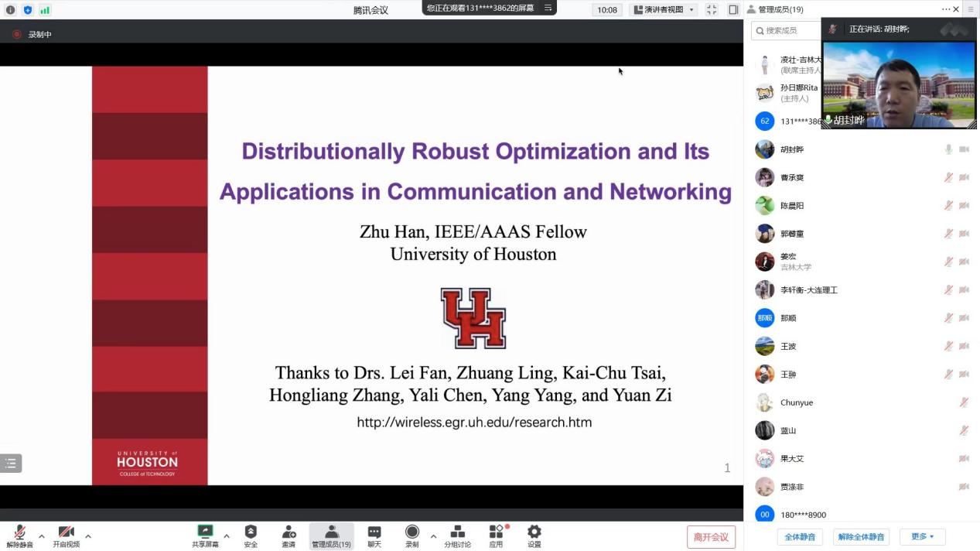Screen dimensions: 980x551
Task: Click the 全体静音 mute all button
Action: (x=800, y=536)
